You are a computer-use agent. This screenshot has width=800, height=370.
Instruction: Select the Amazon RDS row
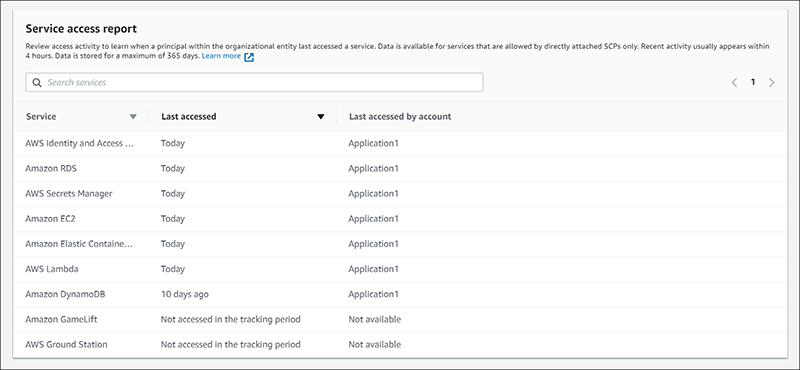coord(399,168)
